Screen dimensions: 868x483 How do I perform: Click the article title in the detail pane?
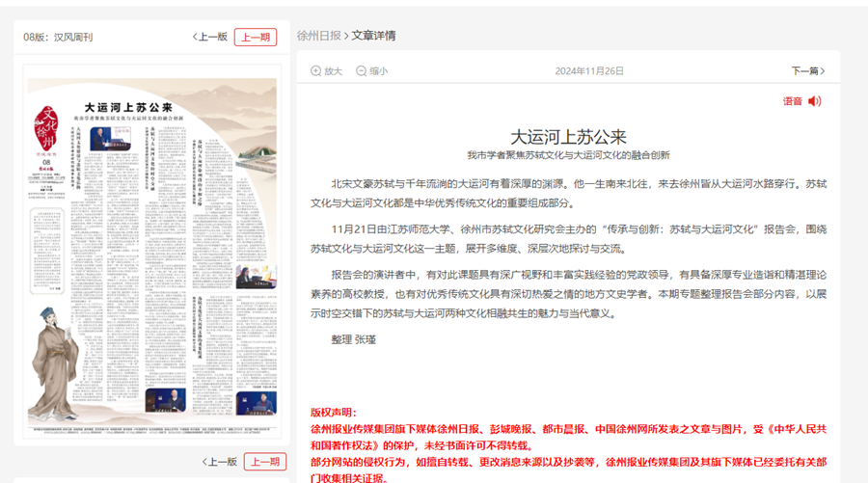tap(568, 136)
